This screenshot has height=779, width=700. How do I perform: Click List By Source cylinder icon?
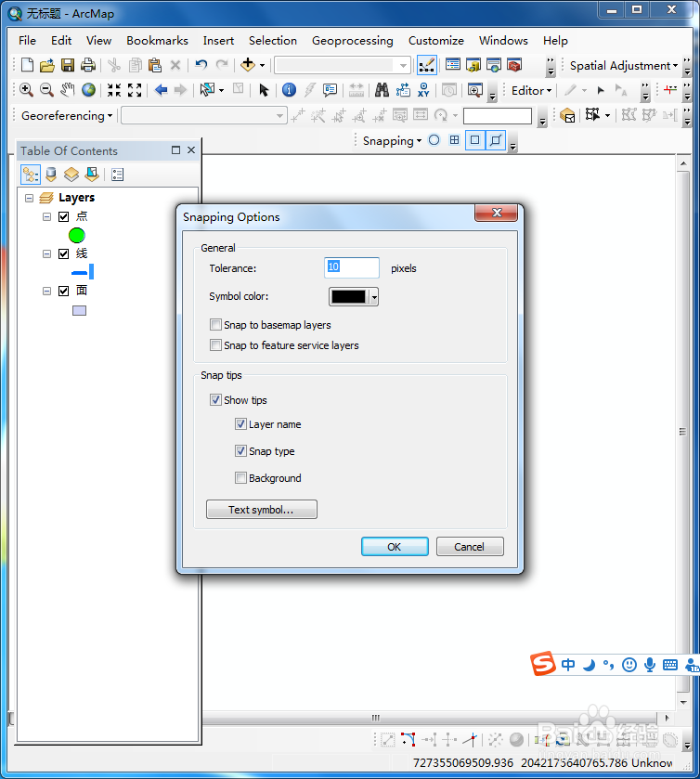(x=51, y=175)
